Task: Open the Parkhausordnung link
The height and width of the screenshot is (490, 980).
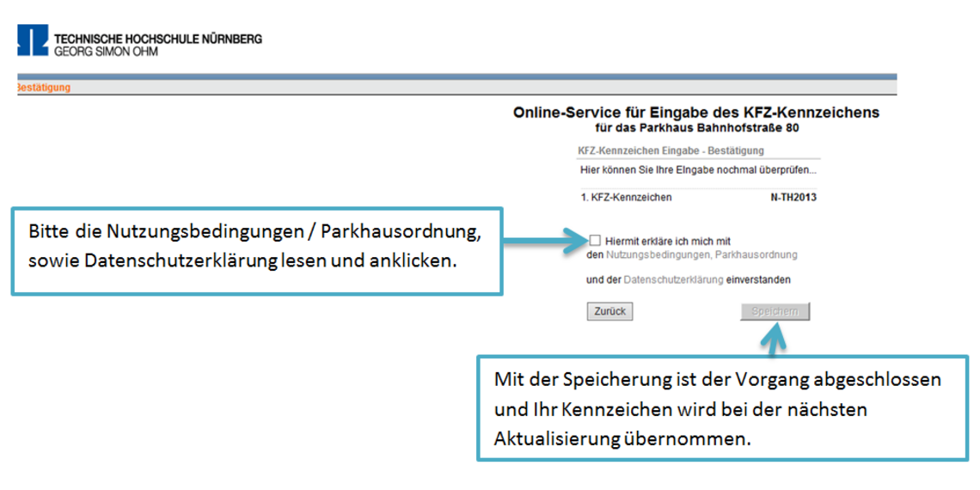Action: tap(756, 255)
